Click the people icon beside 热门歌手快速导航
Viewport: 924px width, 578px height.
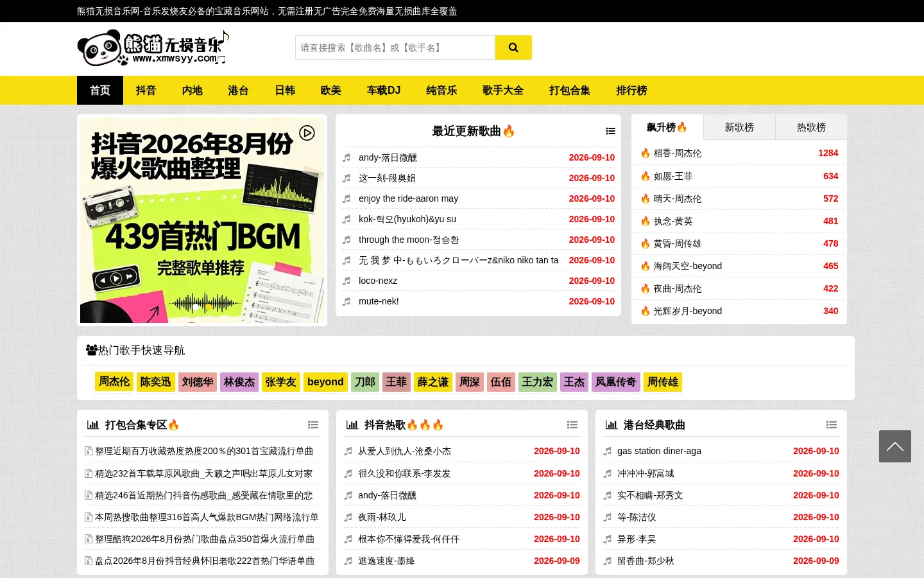point(92,350)
